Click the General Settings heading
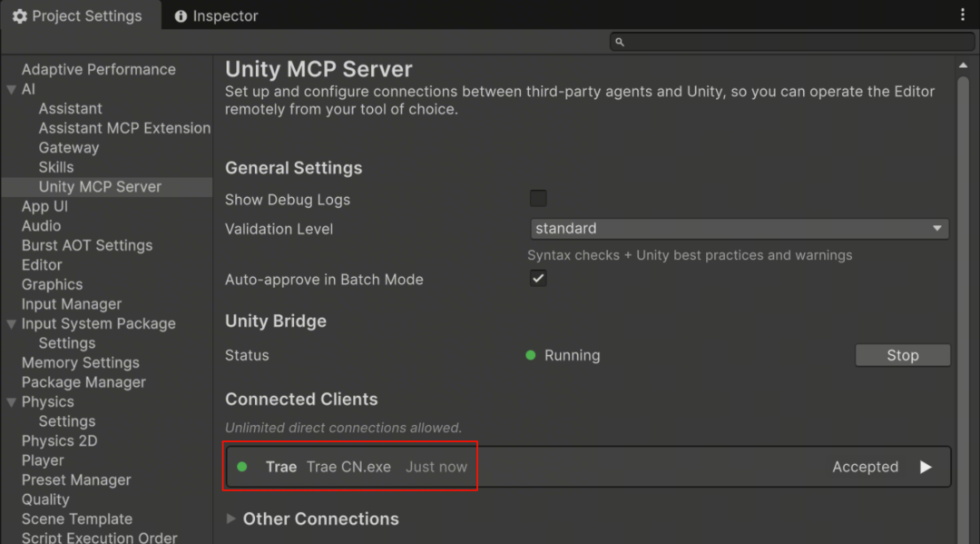 point(294,168)
